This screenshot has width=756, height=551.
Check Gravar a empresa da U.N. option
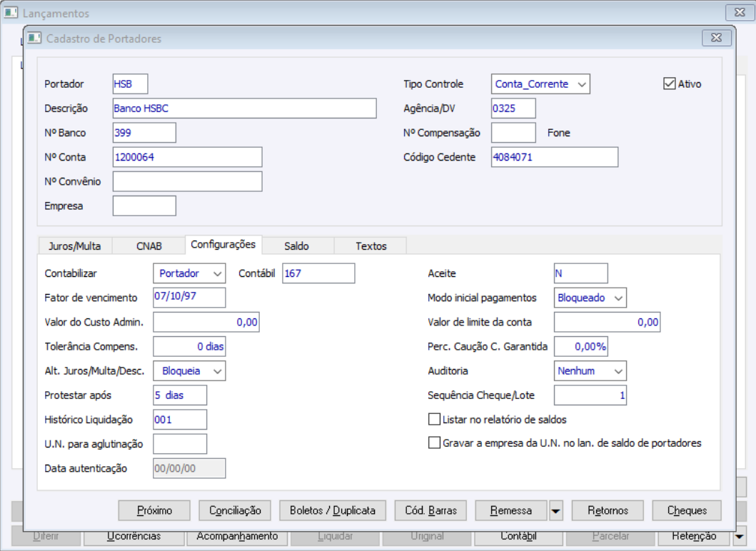(x=434, y=443)
